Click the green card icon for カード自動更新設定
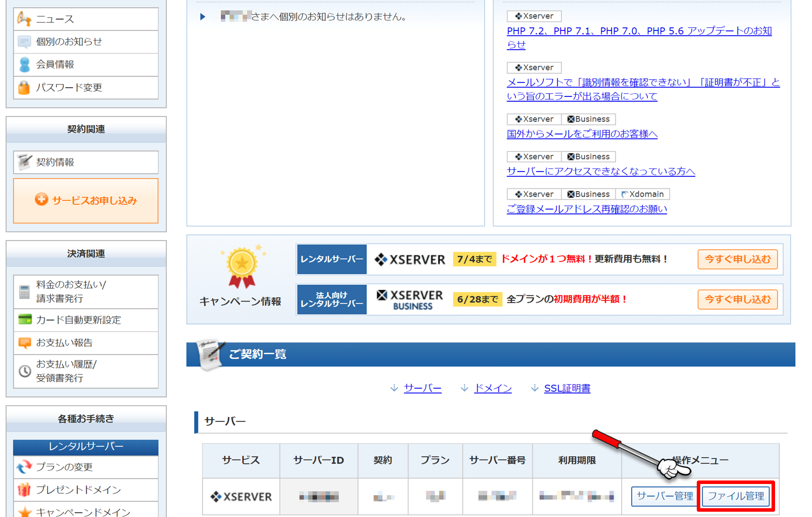This screenshot has height=517, width=812. click(x=25, y=319)
